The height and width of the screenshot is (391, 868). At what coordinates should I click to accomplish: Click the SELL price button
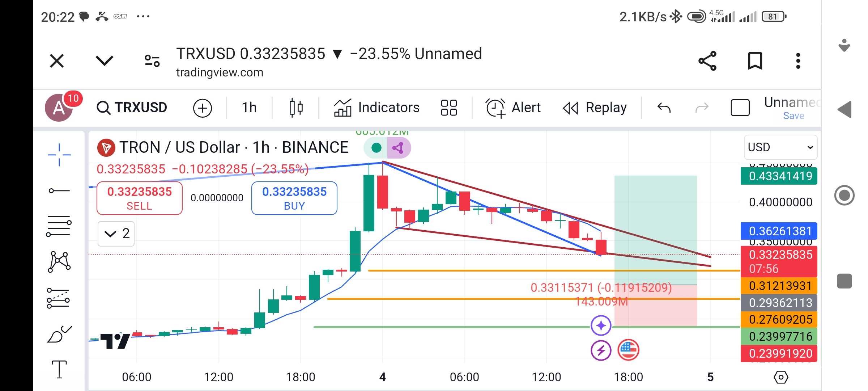coord(139,198)
